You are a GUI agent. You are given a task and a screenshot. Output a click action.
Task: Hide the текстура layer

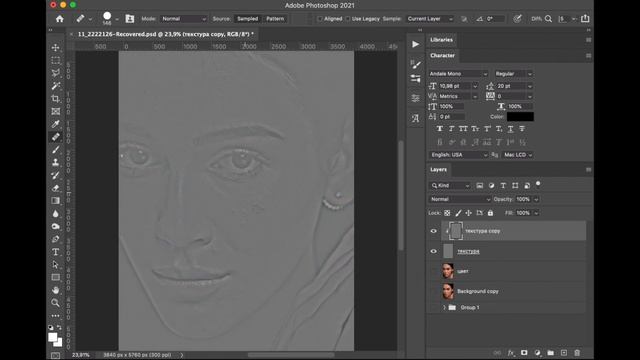433,251
